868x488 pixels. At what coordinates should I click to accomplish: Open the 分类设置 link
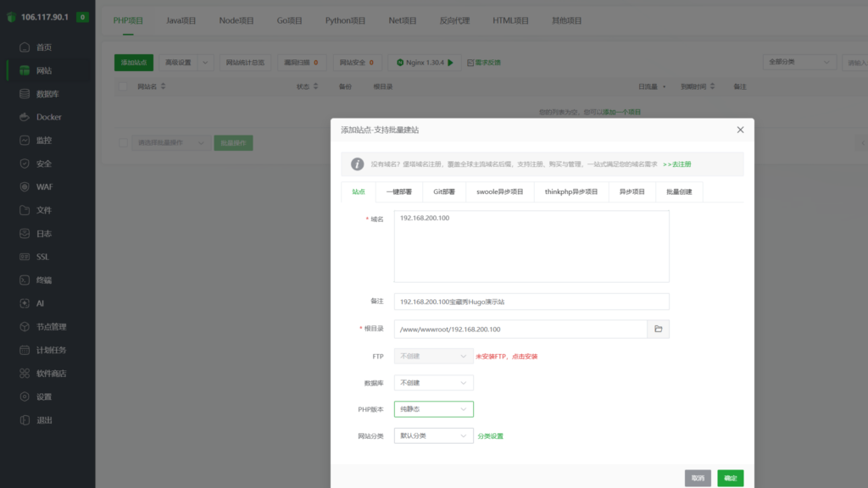(x=491, y=436)
